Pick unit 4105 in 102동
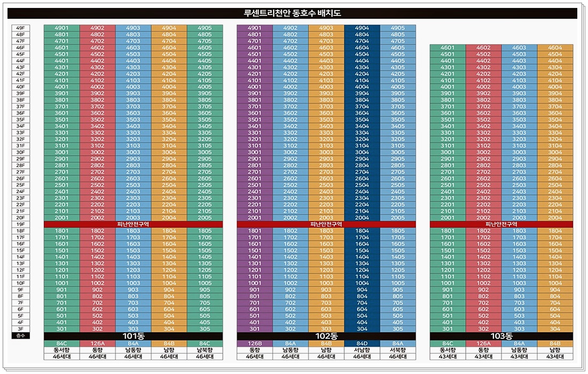588x374 pixels. 398,80
